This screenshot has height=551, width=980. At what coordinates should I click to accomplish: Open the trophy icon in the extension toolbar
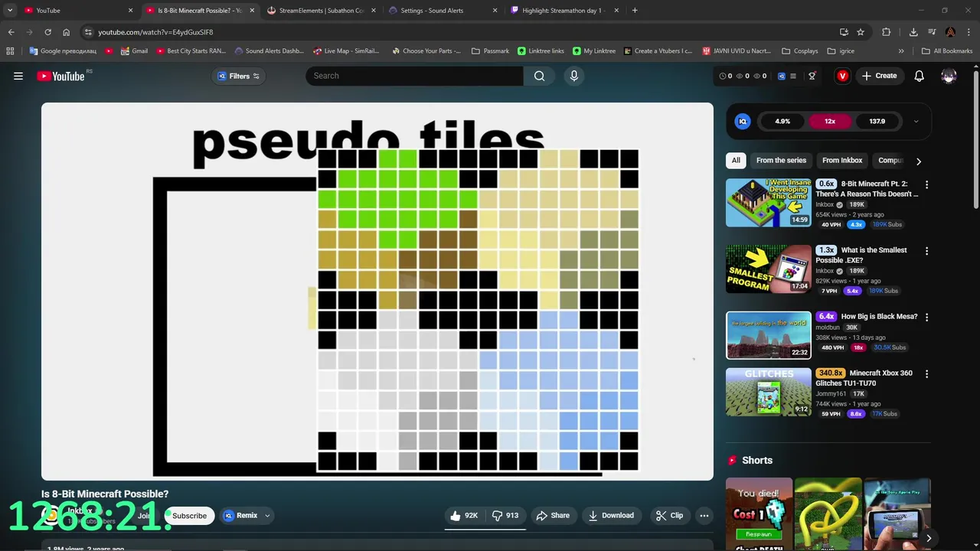coord(812,76)
